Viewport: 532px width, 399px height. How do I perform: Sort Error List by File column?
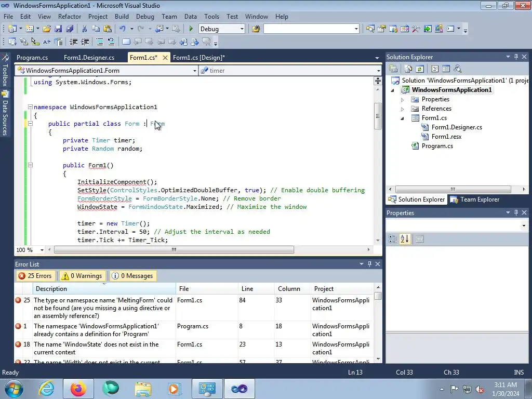click(x=207, y=289)
